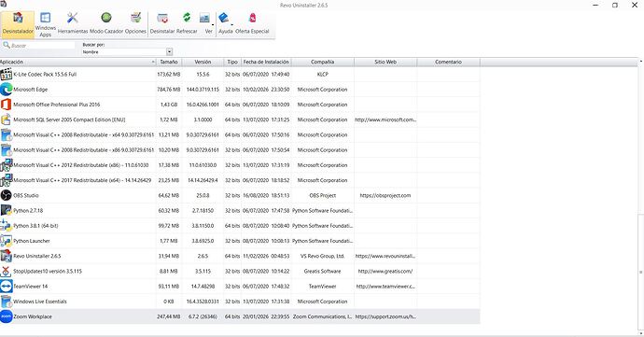The width and height of the screenshot is (644, 337).
Task: Click version 25.0.8 cell
Action: point(203,196)
